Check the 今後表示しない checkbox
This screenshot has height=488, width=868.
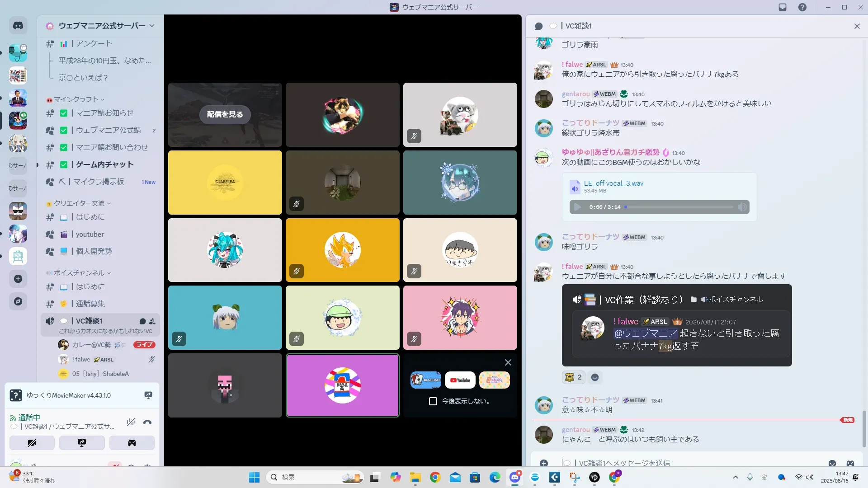pyautogui.click(x=433, y=401)
